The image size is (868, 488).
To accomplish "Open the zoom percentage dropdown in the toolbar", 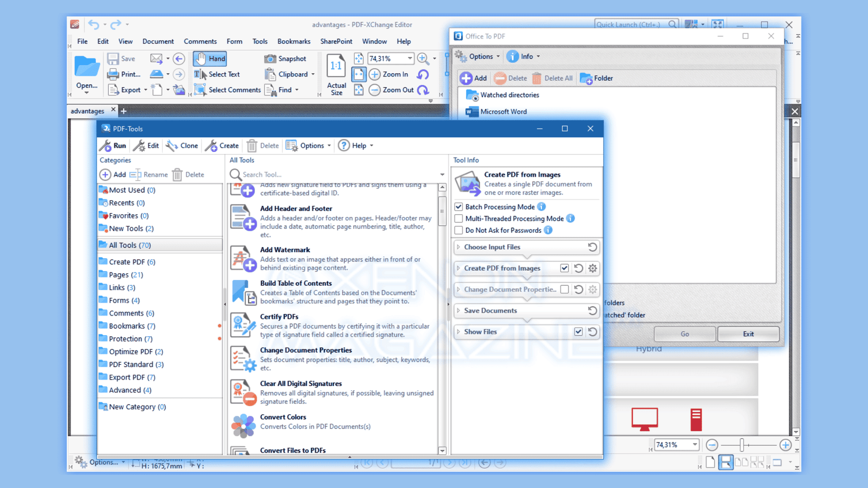I will point(410,59).
